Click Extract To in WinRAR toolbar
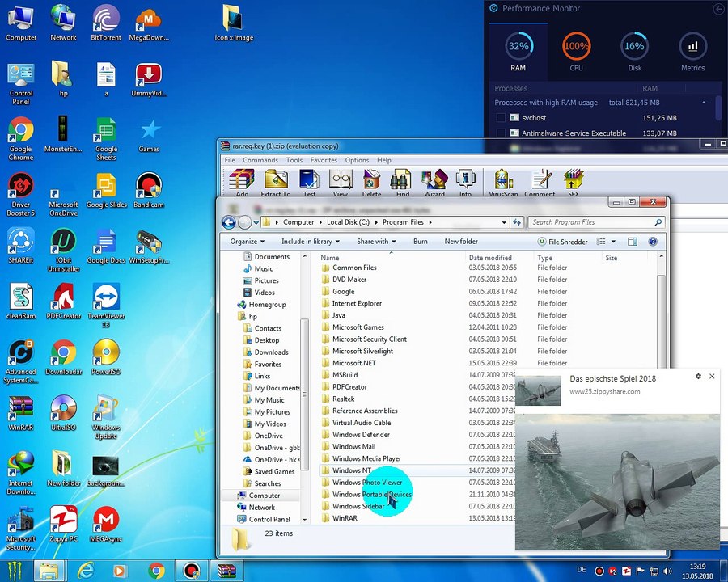Image resolution: width=728 pixels, height=582 pixels. click(276, 183)
